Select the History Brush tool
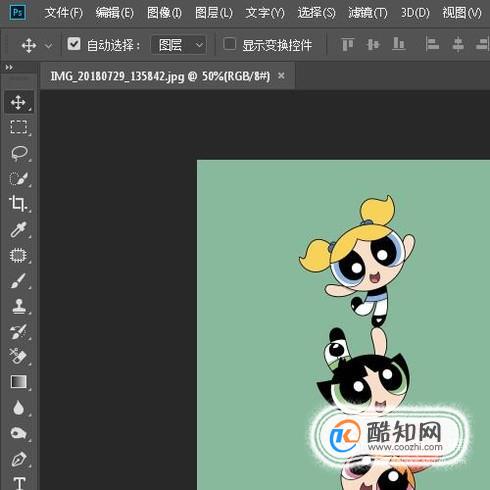This screenshot has height=490, width=490. [x=18, y=331]
